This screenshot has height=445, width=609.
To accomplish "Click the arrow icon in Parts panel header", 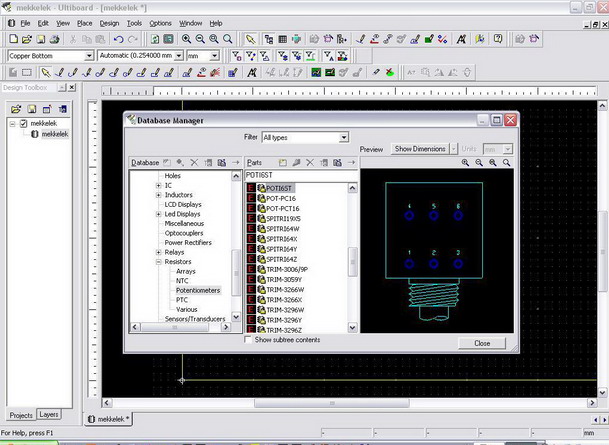I will click(x=351, y=163).
